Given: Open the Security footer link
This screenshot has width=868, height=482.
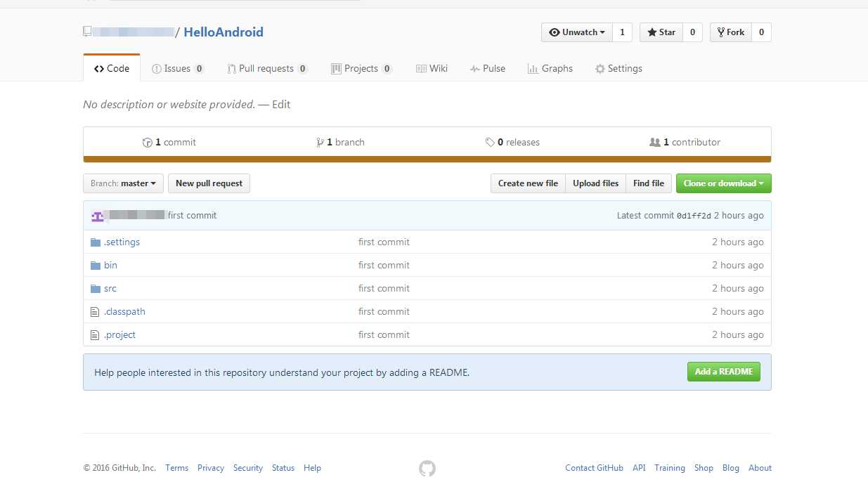Looking at the screenshot, I should pos(248,468).
